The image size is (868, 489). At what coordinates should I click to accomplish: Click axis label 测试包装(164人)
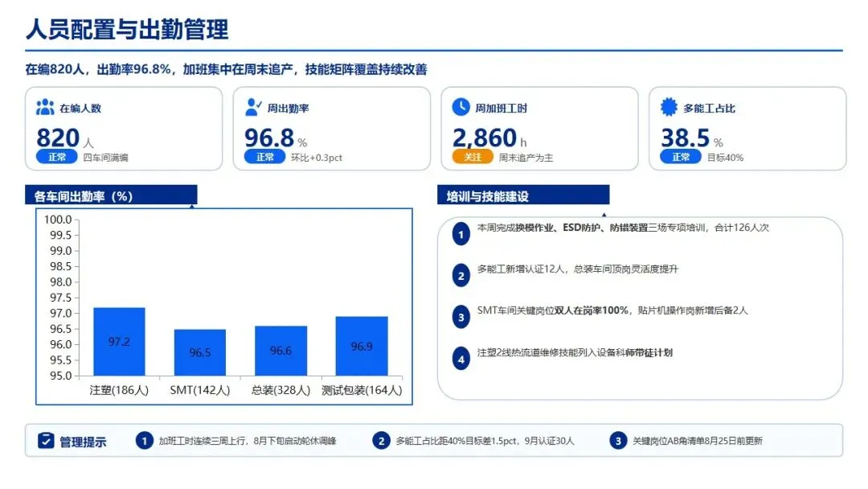click(362, 390)
